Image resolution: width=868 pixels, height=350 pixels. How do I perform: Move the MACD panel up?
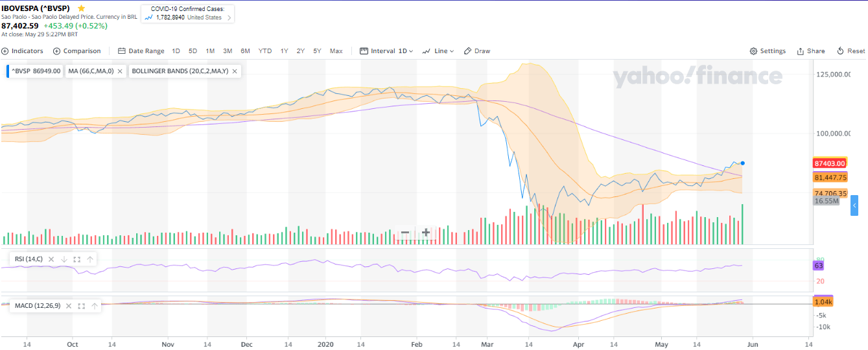(95, 306)
